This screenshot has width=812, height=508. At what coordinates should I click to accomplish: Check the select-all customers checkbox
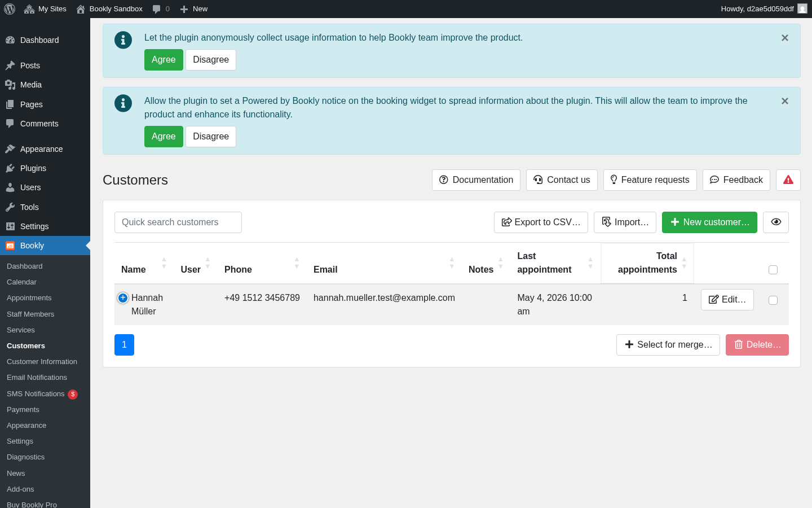click(773, 270)
